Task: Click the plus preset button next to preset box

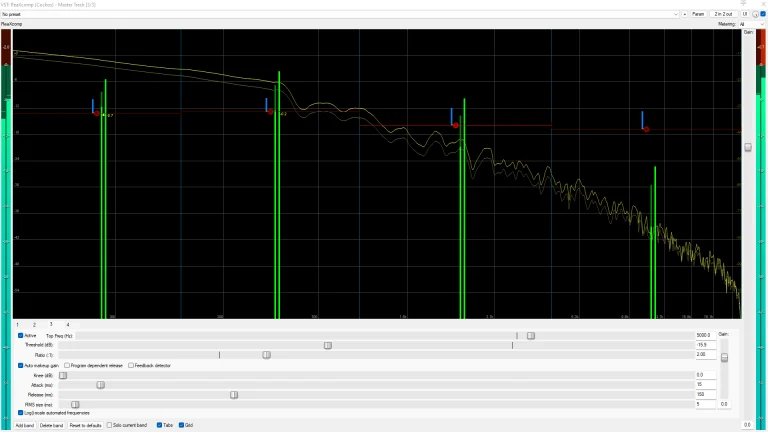Action: pyautogui.click(x=685, y=14)
